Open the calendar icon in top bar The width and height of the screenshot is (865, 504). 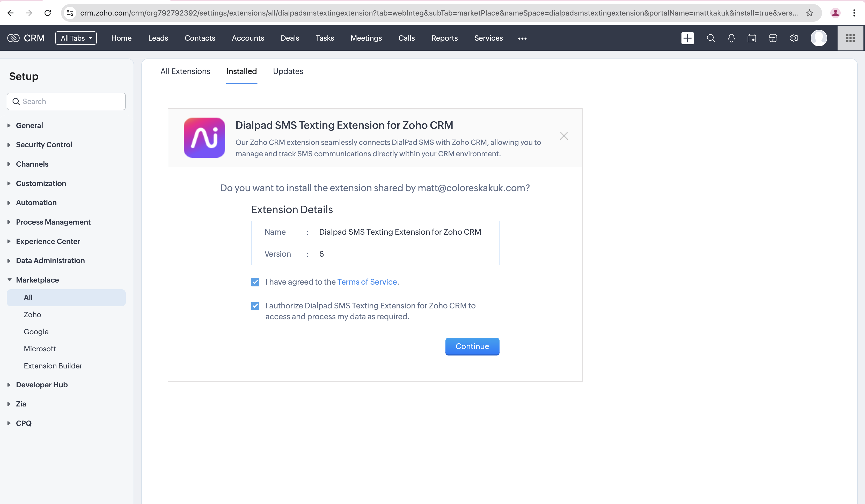(752, 38)
